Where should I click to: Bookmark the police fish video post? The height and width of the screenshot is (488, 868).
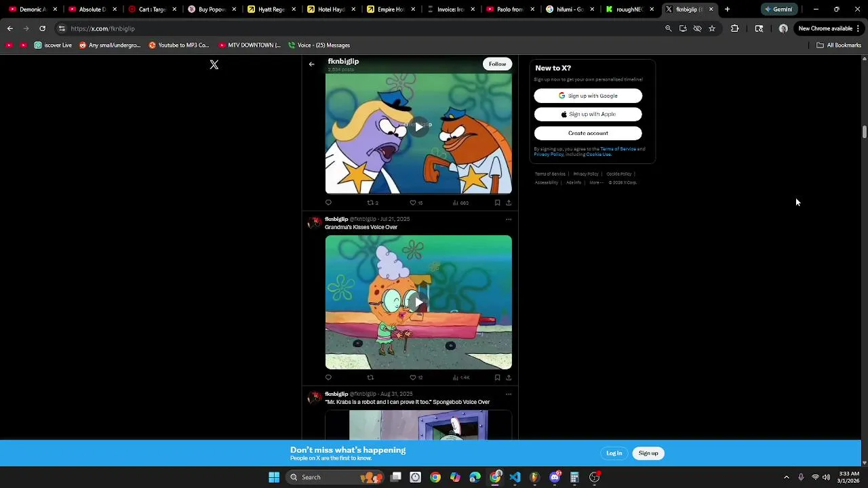click(497, 203)
